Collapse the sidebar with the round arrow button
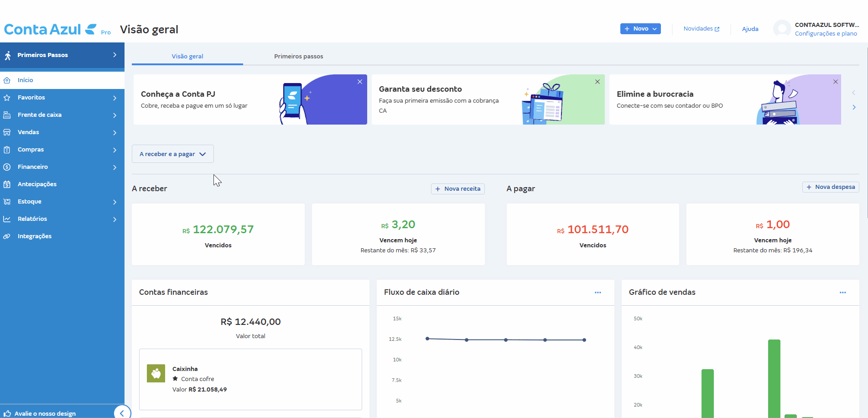This screenshot has width=868, height=418. tap(122, 413)
